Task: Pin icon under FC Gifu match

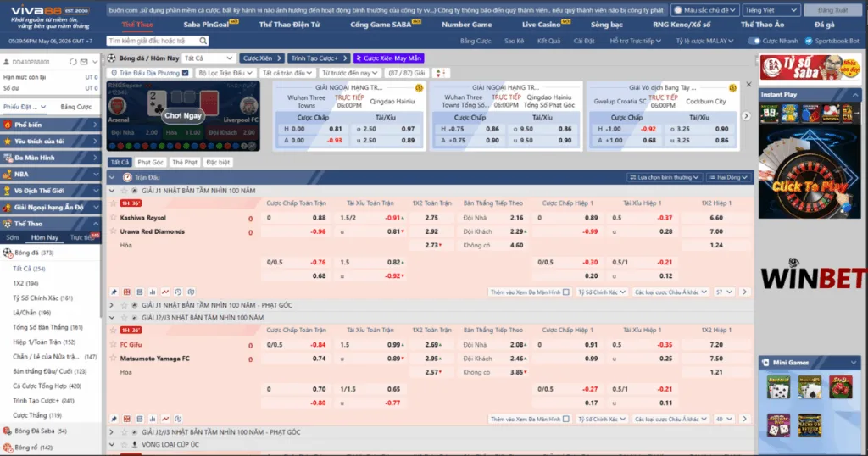Action: click(114, 419)
